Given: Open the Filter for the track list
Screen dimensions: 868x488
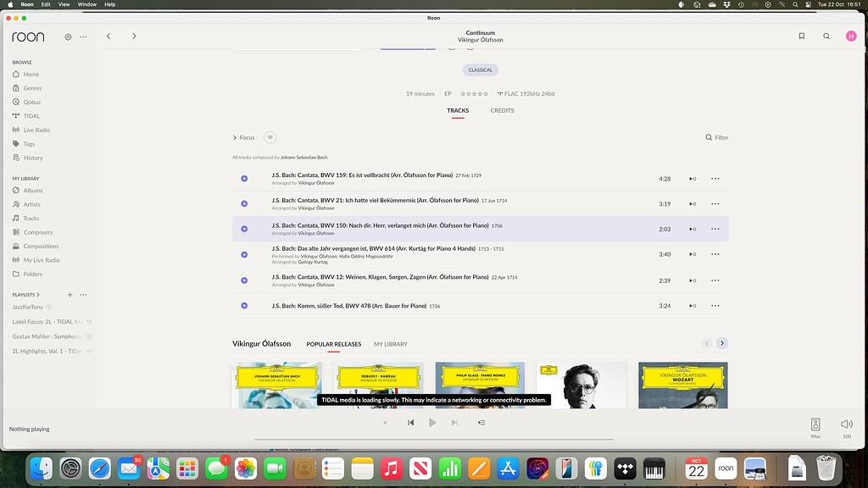Looking at the screenshot, I should (716, 136).
